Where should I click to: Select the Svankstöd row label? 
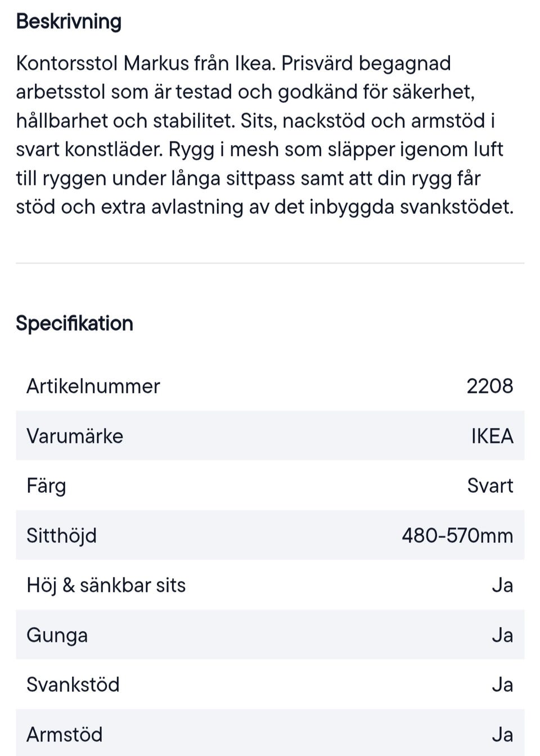click(73, 685)
